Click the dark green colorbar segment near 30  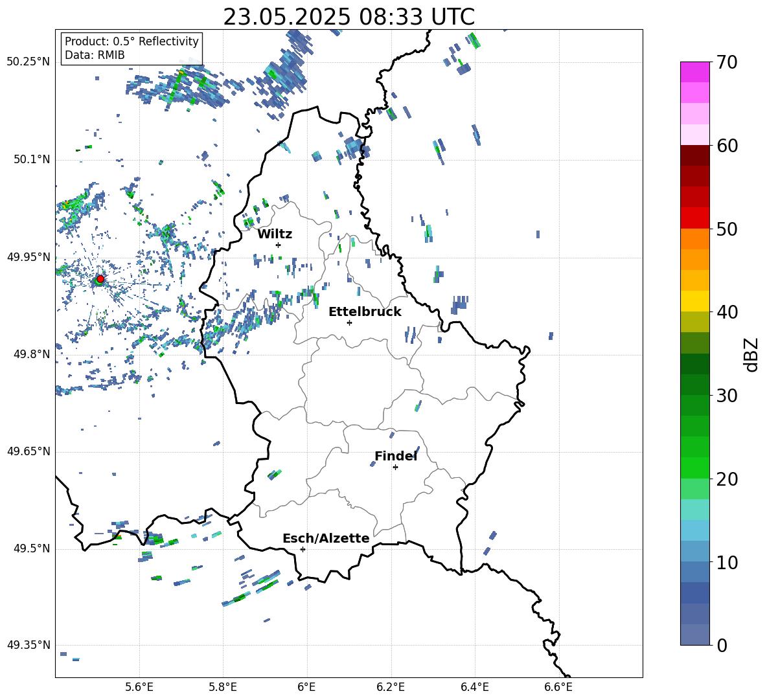694,385
